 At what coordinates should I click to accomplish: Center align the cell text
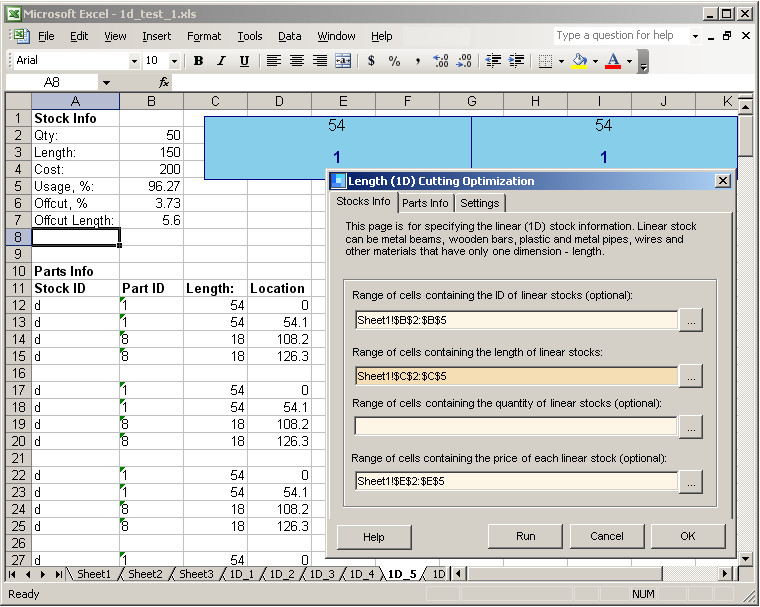coord(297,61)
